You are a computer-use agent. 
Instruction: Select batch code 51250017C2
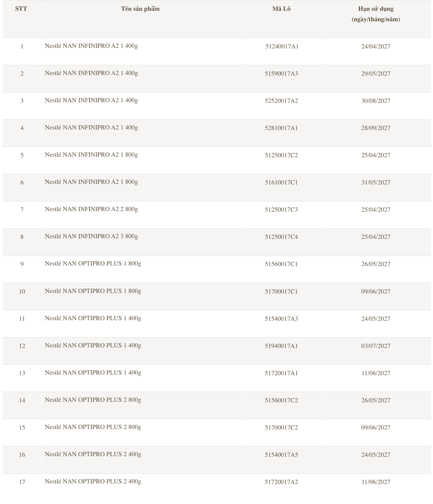coord(281,155)
